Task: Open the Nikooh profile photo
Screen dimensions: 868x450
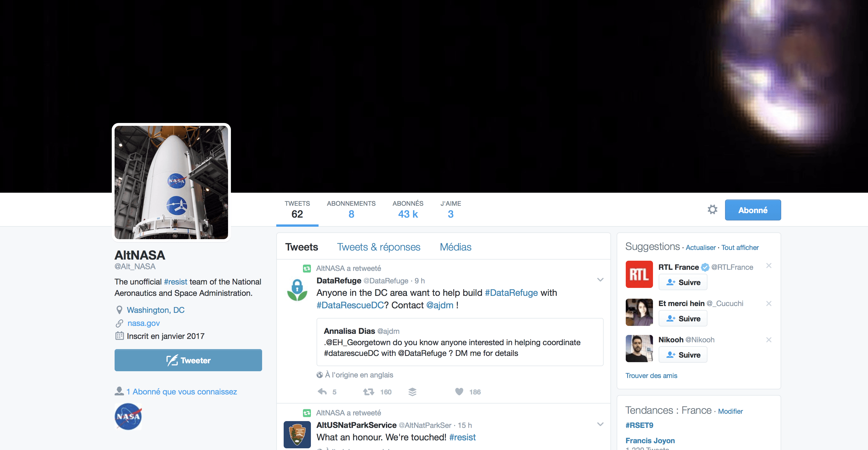Action: click(x=639, y=348)
